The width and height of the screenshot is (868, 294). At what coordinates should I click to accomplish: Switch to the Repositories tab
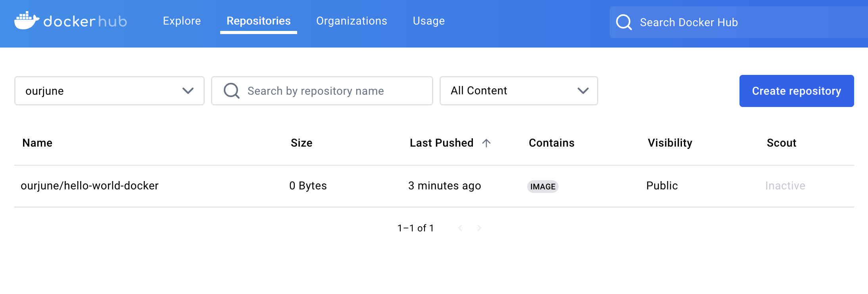point(259,21)
